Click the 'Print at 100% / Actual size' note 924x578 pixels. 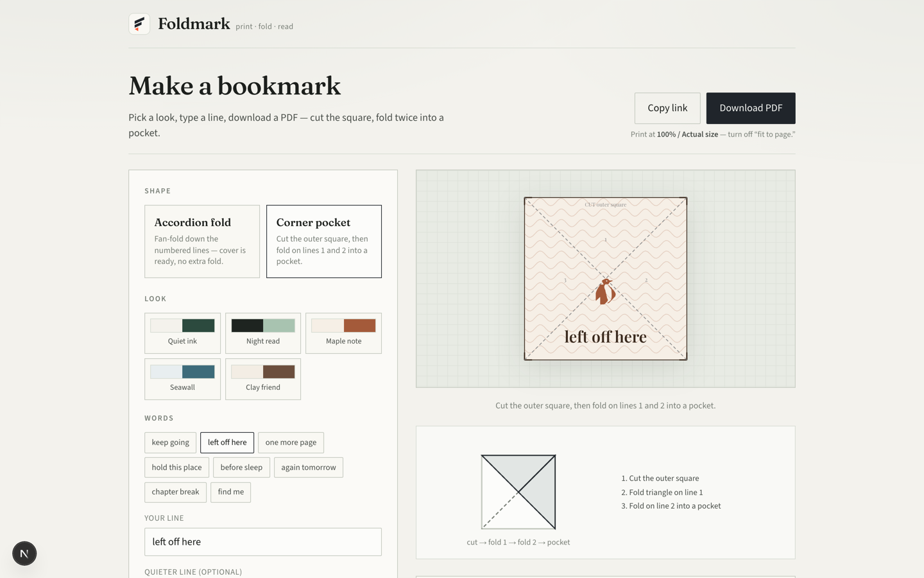pyautogui.click(x=713, y=134)
